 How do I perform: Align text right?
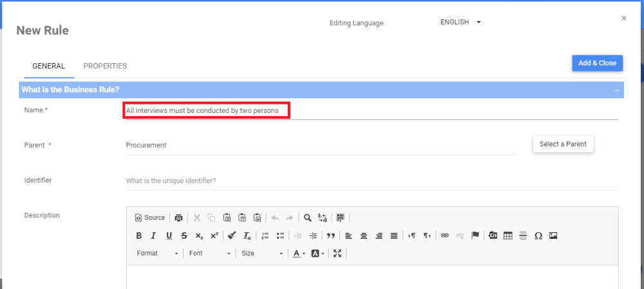click(379, 236)
